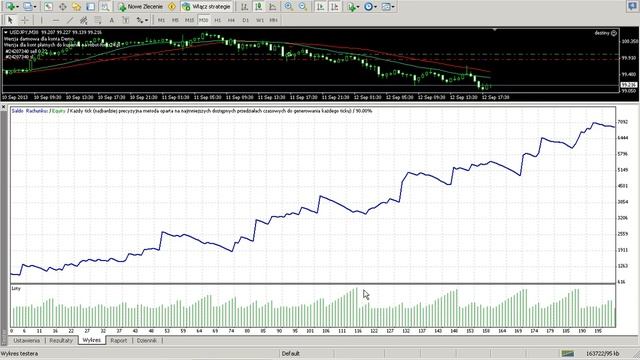Set timeframe to H1
The height and width of the screenshot is (360, 640).
coord(218,20)
